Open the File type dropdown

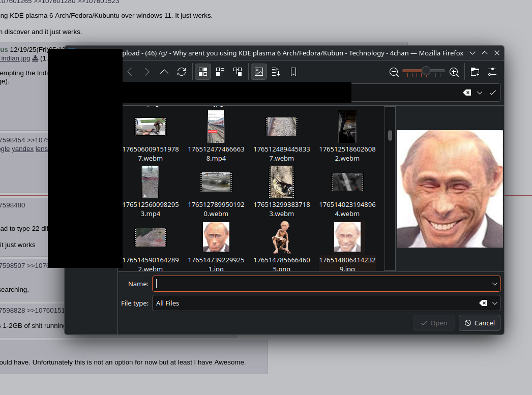494,303
